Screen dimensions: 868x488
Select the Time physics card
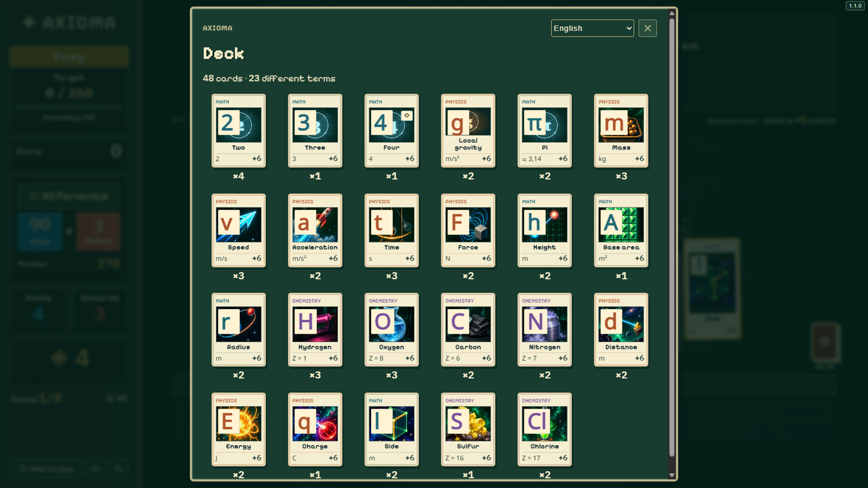392,230
